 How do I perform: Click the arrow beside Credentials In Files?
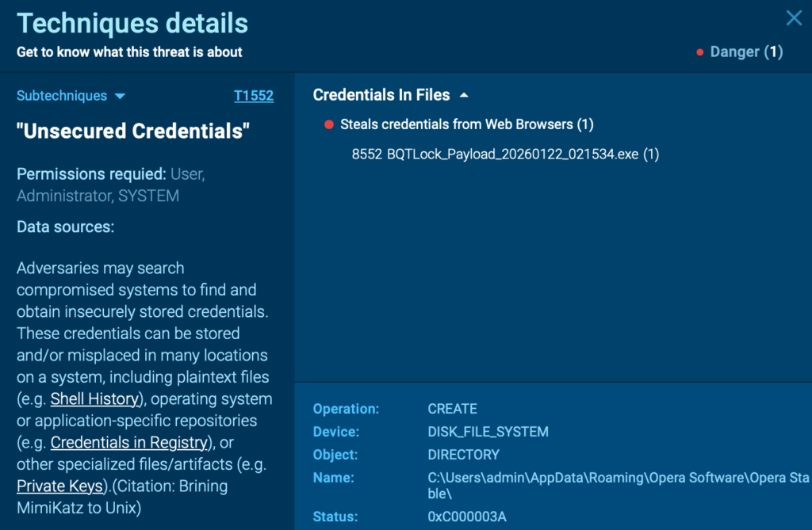pos(465,95)
